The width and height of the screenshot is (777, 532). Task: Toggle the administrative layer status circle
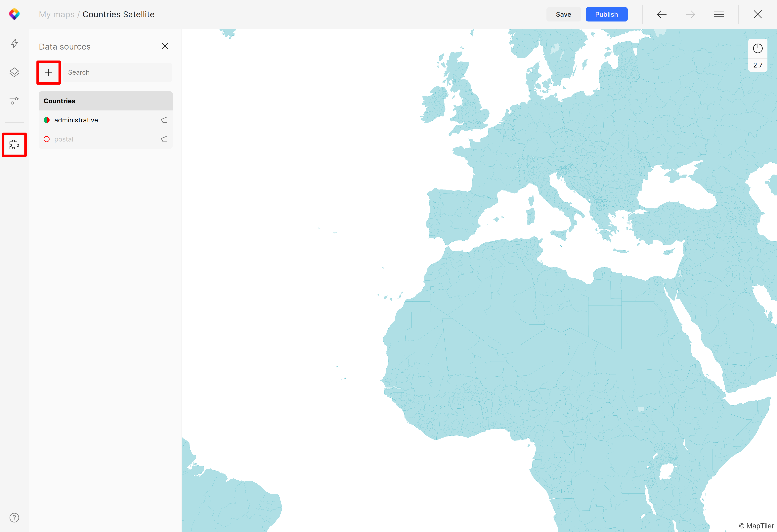point(47,120)
